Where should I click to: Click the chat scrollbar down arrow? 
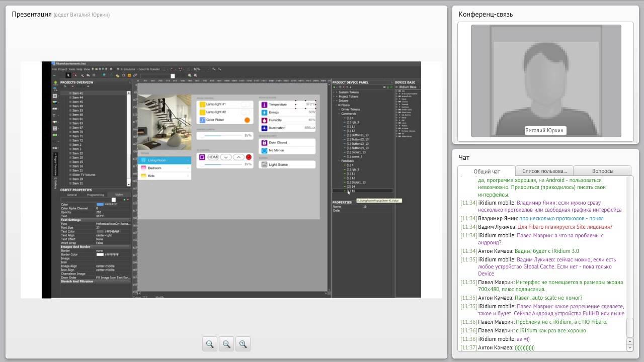click(x=630, y=347)
